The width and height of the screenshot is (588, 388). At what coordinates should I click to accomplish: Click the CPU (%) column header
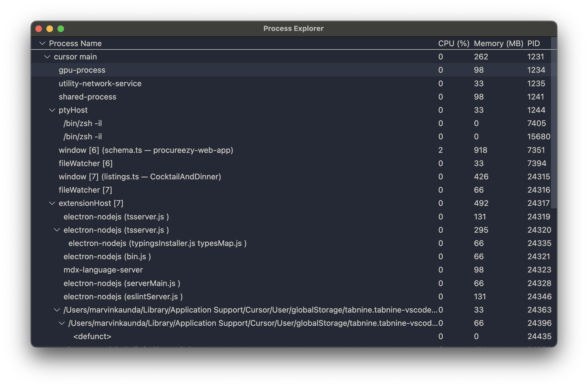point(454,43)
